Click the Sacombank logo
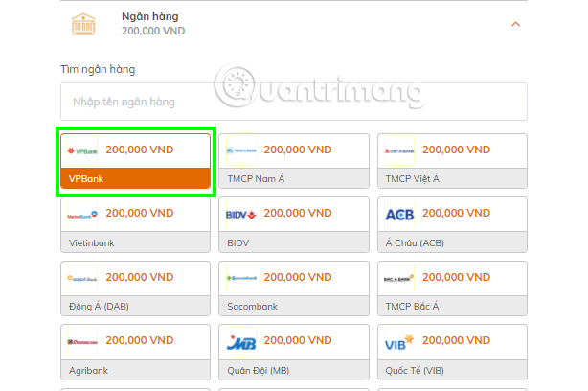Image resolution: width=588 pixels, height=391 pixels. click(241, 278)
